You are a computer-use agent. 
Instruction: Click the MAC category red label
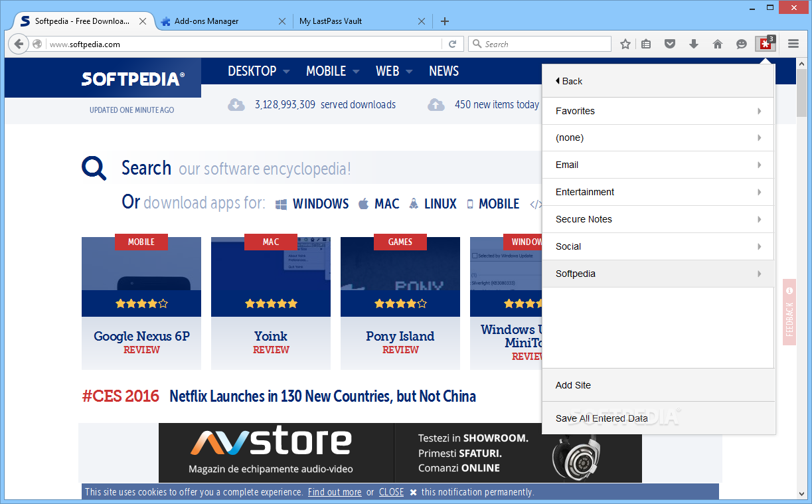(x=271, y=242)
